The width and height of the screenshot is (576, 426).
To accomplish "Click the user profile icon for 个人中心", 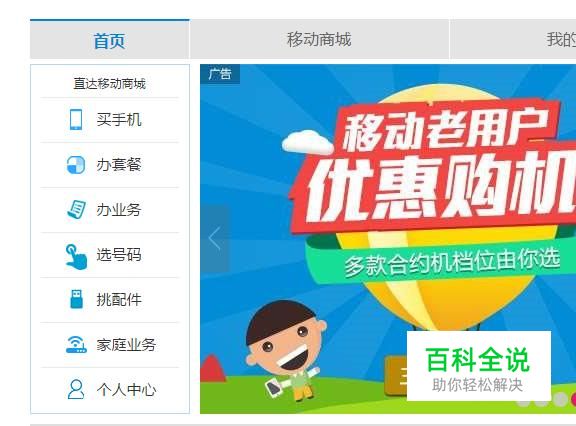I will pos(76,389).
